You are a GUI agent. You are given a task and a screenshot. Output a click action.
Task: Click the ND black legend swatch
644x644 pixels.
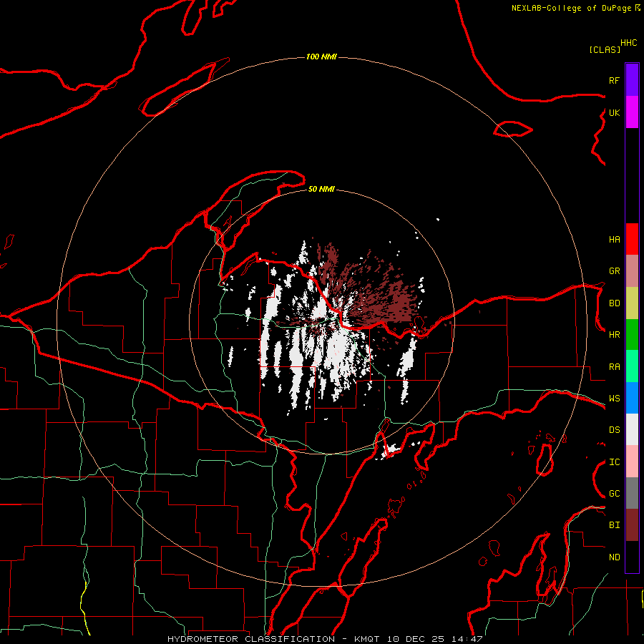632,557
